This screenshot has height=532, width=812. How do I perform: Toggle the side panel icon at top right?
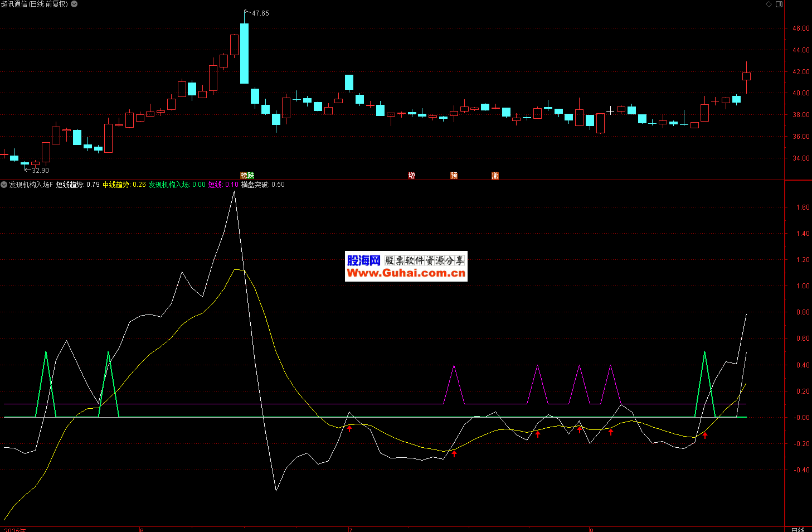point(779,4)
